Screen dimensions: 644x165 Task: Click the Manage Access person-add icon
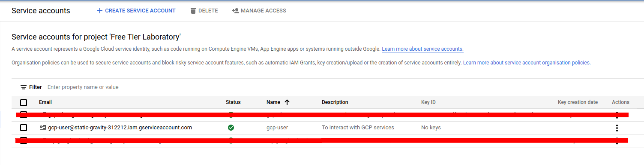[235, 11]
